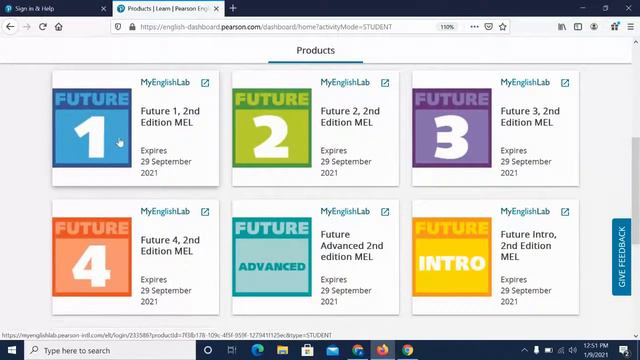Open MyEnglishLab link on Future 4 card
This screenshot has width=640, height=360.
[x=165, y=211]
